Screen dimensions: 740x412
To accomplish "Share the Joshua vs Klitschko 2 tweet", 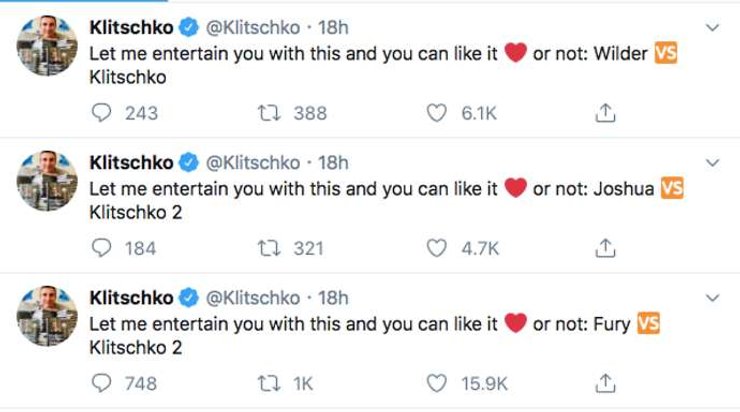I will tap(605, 248).
